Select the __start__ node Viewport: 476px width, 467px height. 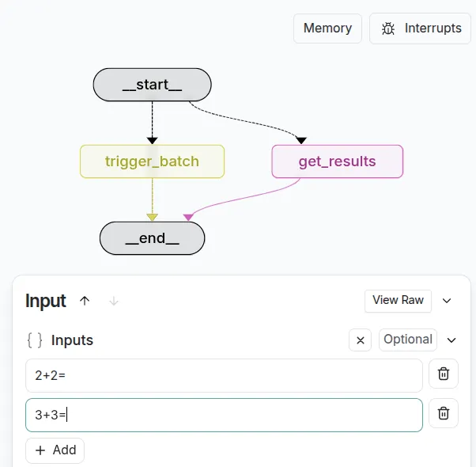[152, 85]
